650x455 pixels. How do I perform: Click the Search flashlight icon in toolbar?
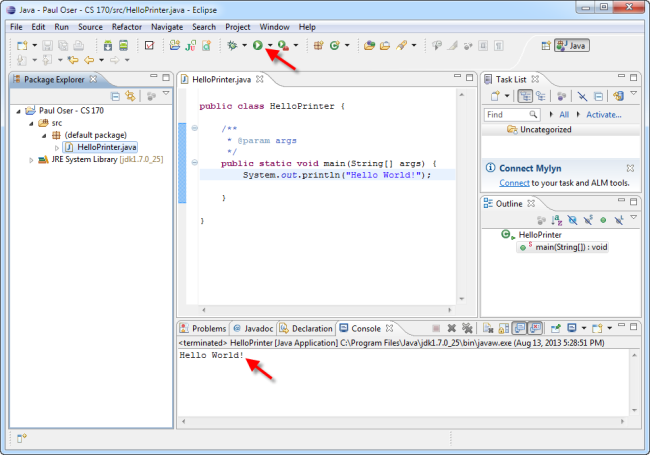pyautogui.click(x=402, y=45)
